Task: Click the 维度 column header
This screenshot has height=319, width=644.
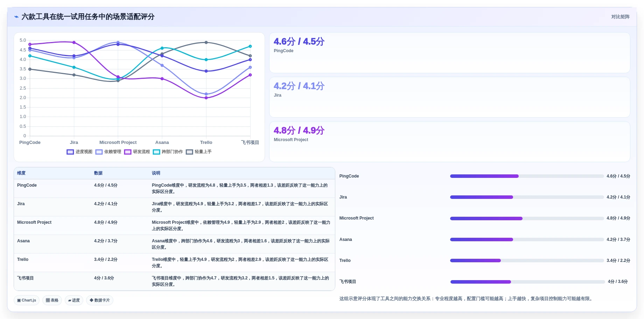Action: [21, 173]
